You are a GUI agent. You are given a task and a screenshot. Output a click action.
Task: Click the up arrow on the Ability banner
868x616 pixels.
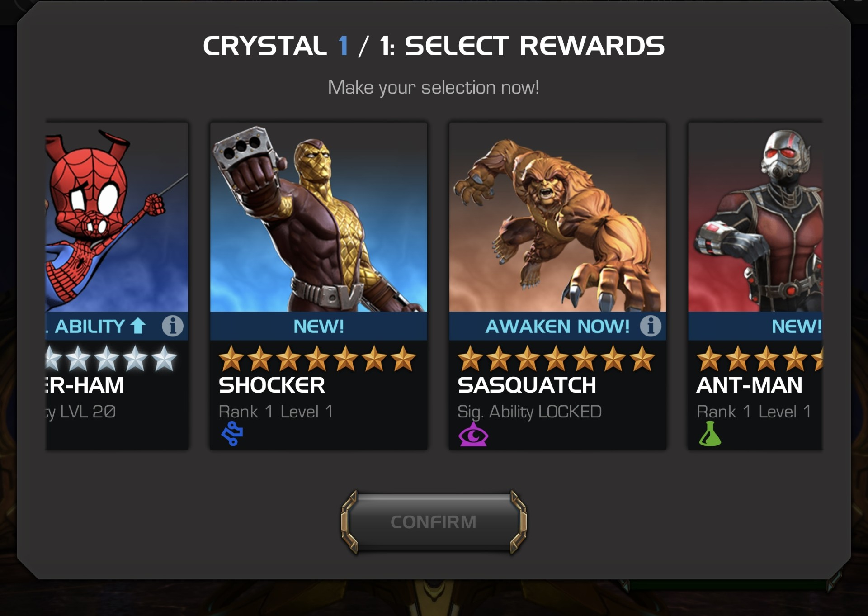138,326
